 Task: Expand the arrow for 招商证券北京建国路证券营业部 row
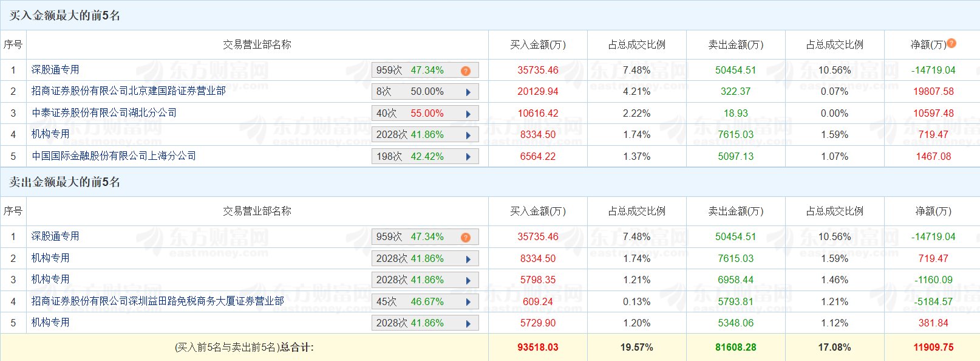coord(468,92)
